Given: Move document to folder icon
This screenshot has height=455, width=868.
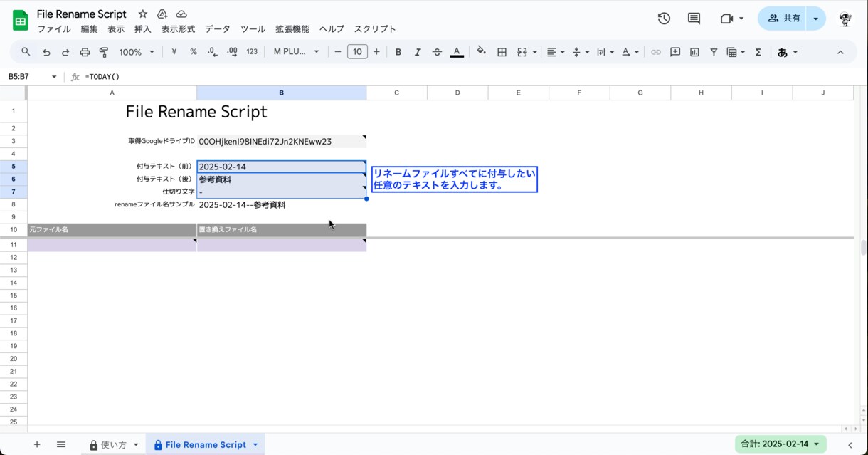Looking at the screenshot, I should [162, 14].
